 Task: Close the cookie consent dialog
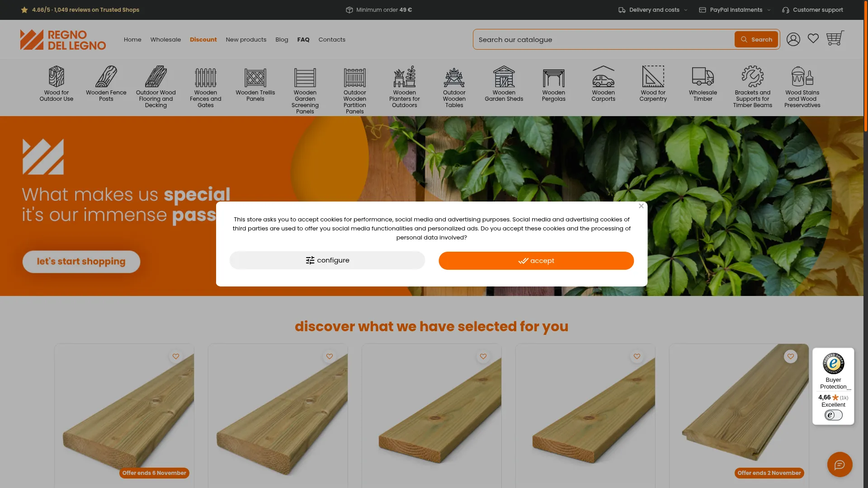pos(641,206)
